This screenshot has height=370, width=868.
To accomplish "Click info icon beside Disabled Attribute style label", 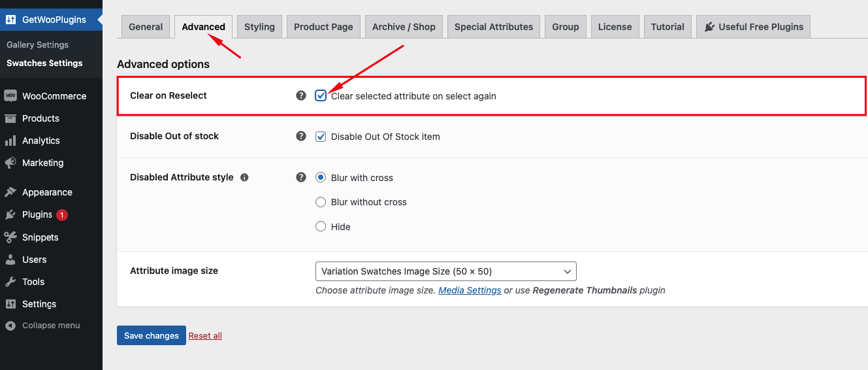I will click(x=244, y=177).
